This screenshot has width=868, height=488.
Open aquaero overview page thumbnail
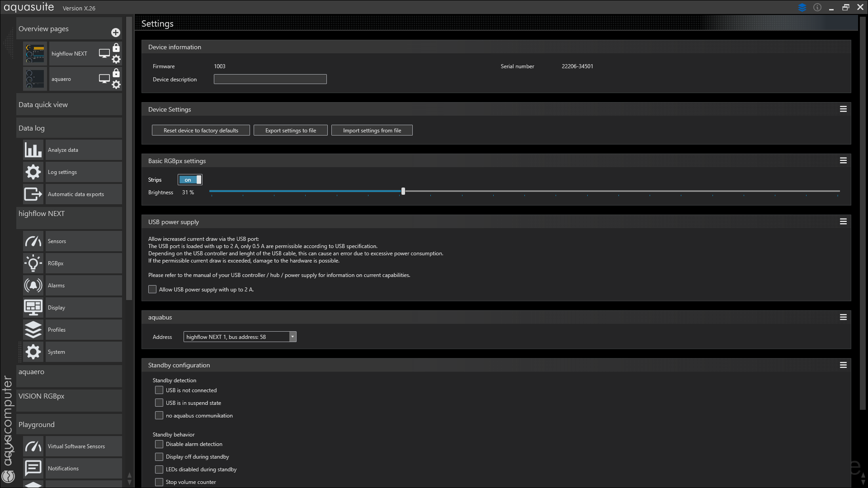[x=35, y=79]
